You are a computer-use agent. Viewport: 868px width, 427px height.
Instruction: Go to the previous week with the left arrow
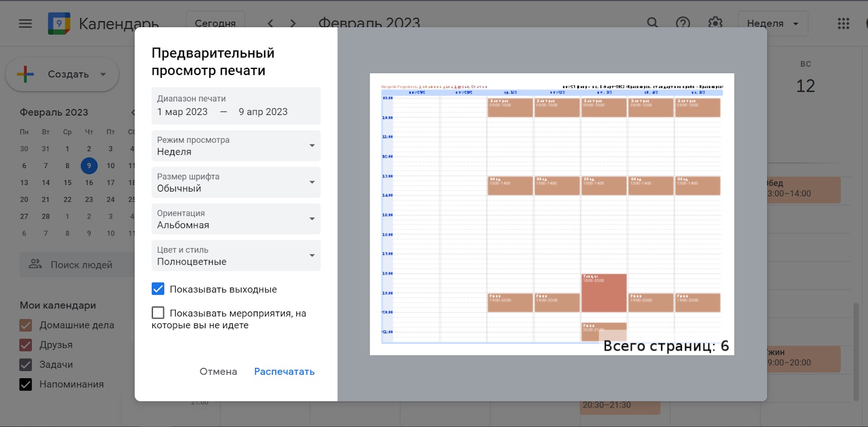pyautogui.click(x=271, y=23)
